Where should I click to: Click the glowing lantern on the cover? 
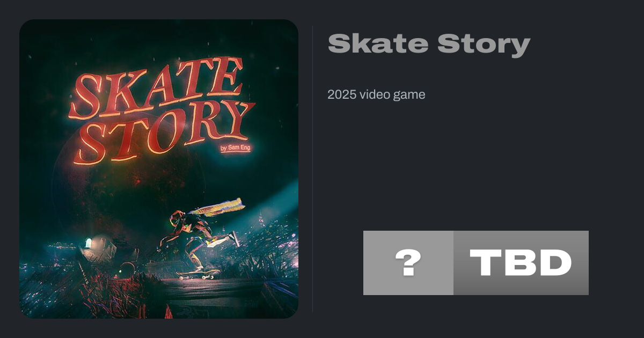89,243
